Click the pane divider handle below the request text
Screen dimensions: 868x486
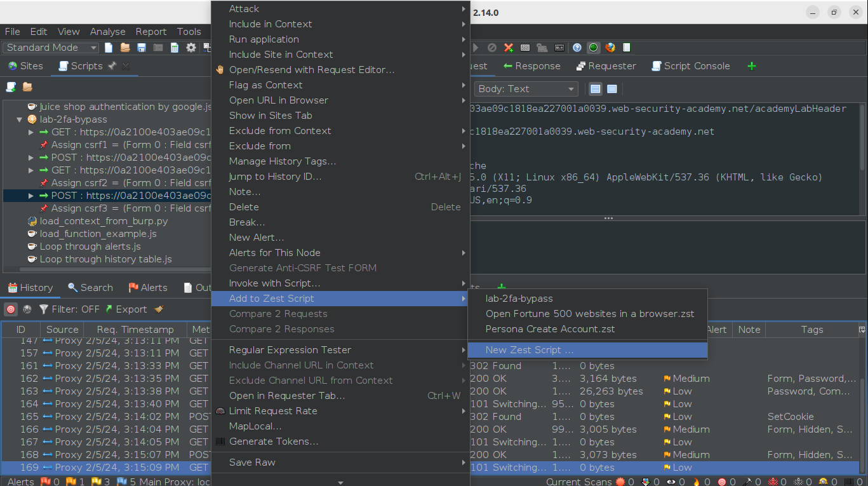pos(608,218)
